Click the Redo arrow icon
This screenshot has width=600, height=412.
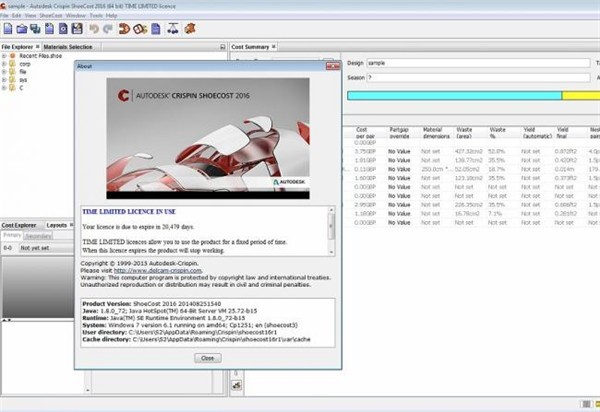click(108, 29)
